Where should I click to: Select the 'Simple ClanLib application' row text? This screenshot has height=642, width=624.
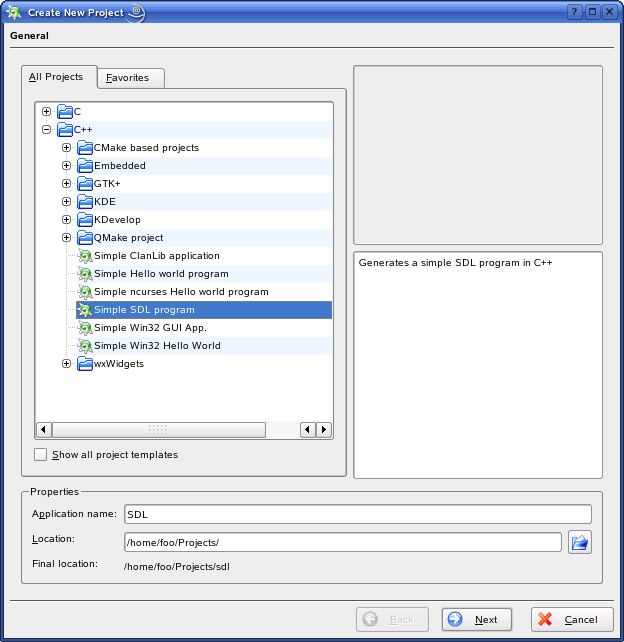[157, 256]
